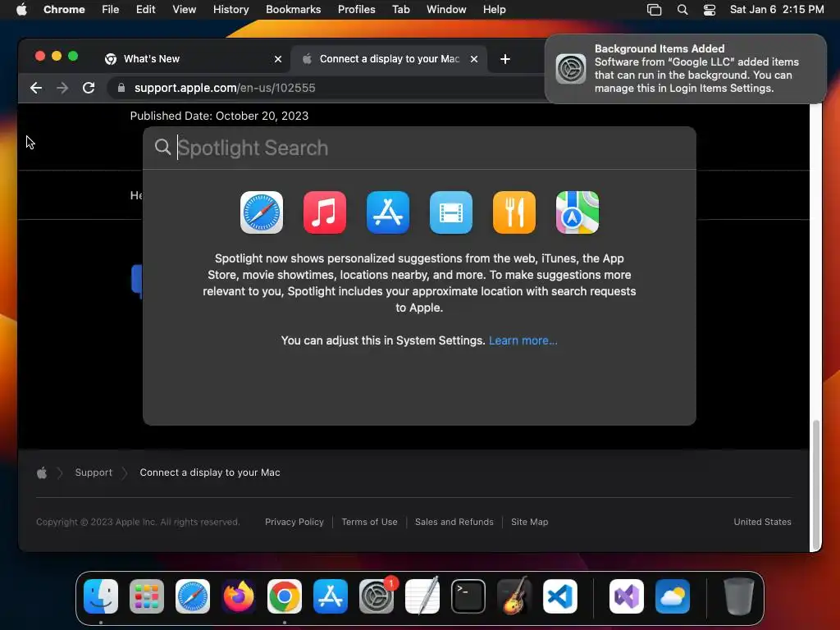Open Control Center from menu bar
This screenshot has height=630, width=840.
tap(710, 10)
